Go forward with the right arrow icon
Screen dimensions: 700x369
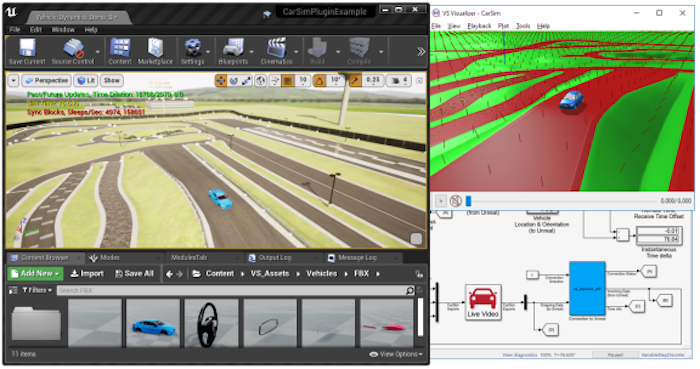tap(179, 274)
